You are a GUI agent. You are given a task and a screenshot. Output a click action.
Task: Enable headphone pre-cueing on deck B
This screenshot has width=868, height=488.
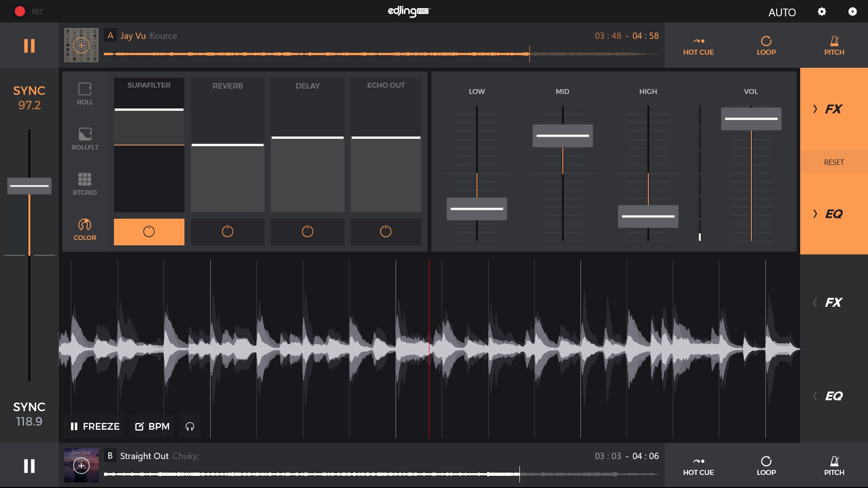coord(189,426)
